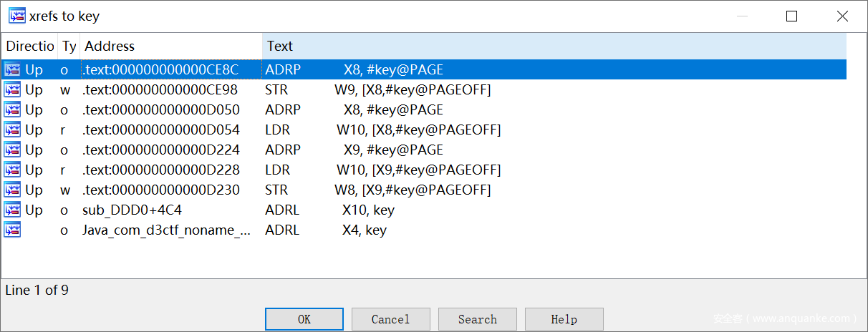This screenshot has width=868, height=332.
Task: Click the xref icon beside address D054
Action: click(12, 130)
